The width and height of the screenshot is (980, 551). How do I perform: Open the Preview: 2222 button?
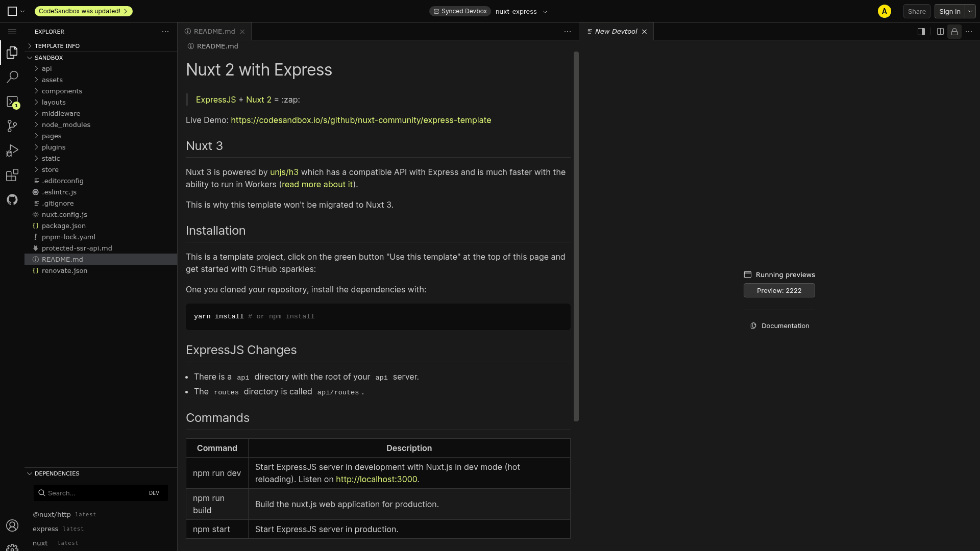(x=779, y=290)
